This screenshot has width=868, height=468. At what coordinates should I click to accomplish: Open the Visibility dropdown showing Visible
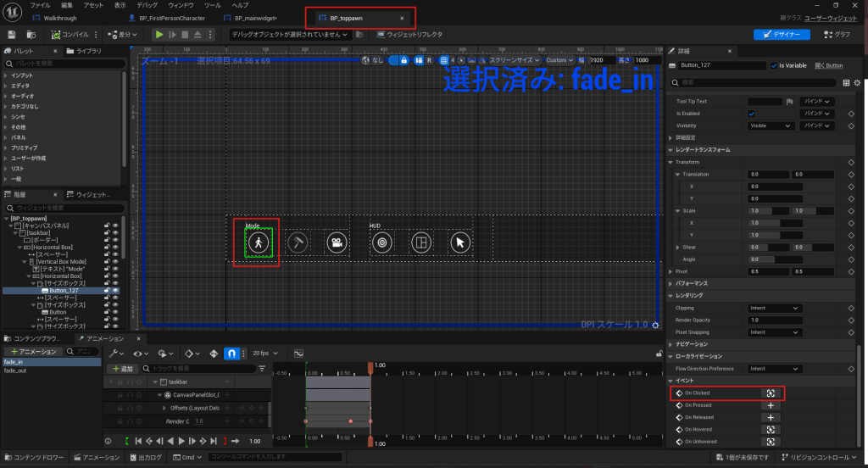click(770, 125)
